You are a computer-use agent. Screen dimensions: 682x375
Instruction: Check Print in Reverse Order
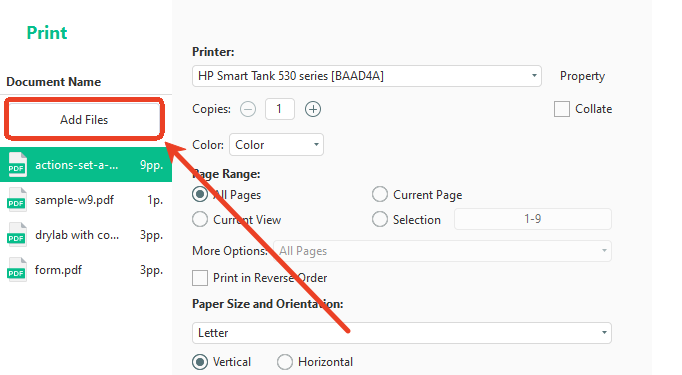point(200,278)
